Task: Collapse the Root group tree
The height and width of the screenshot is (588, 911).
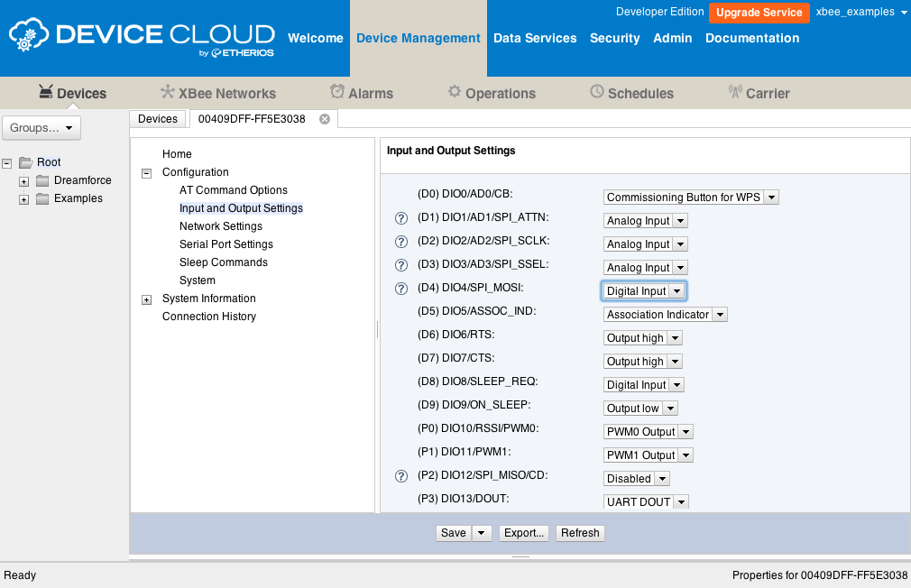Action: coord(7,164)
